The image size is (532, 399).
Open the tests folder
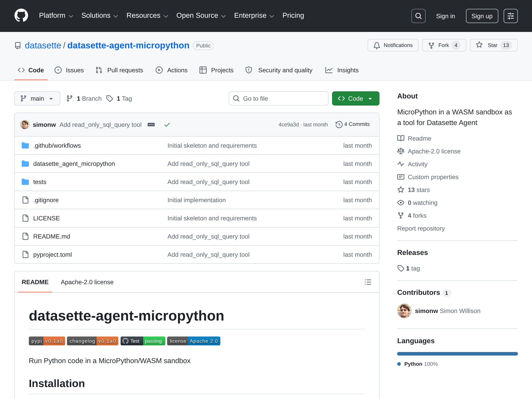40,182
